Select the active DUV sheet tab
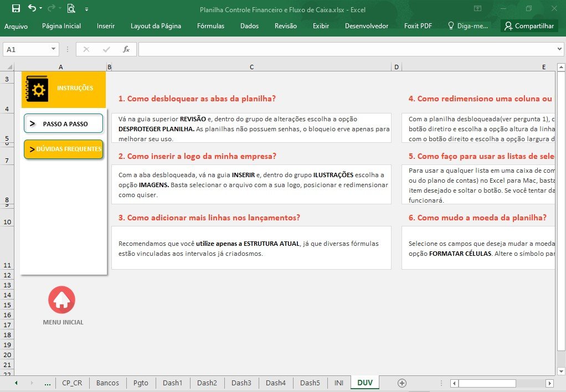This screenshot has width=566, height=392. (x=365, y=383)
